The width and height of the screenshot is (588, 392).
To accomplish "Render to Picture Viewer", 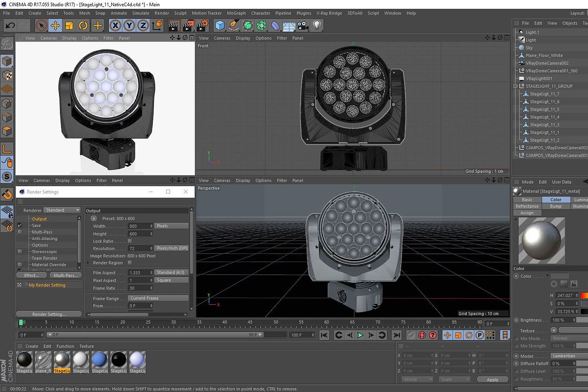I will point(188,25).
